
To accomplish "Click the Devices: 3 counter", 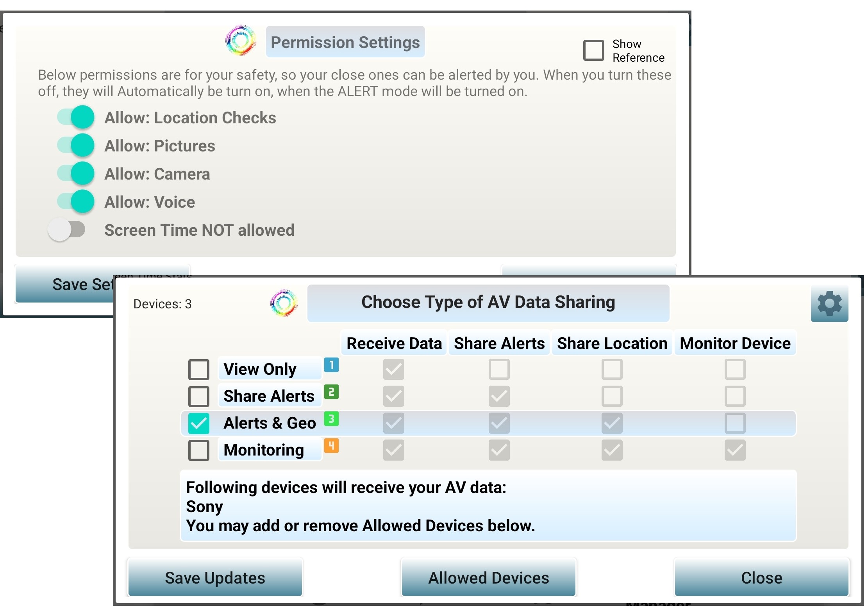I will tap(162, 304).
